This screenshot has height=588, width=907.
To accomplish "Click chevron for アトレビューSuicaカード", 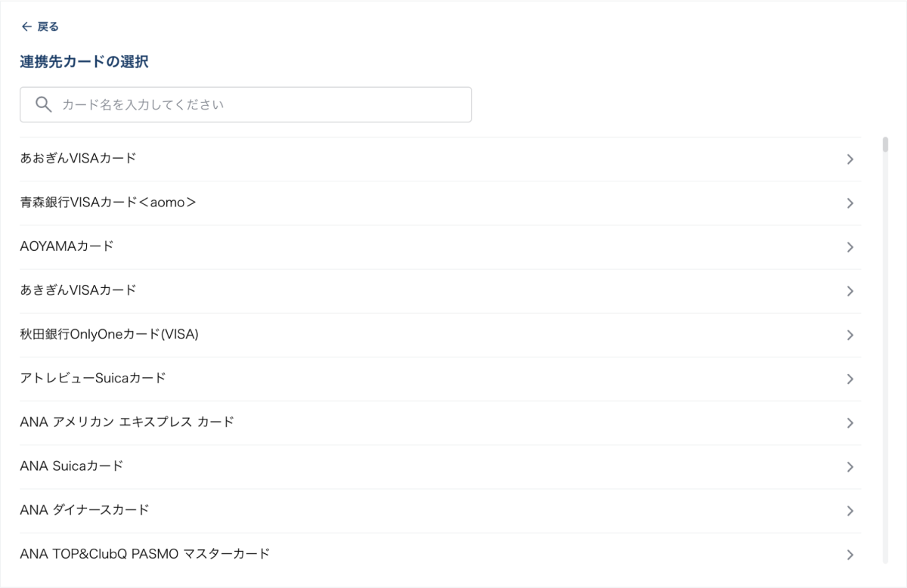I will (850, 379).
